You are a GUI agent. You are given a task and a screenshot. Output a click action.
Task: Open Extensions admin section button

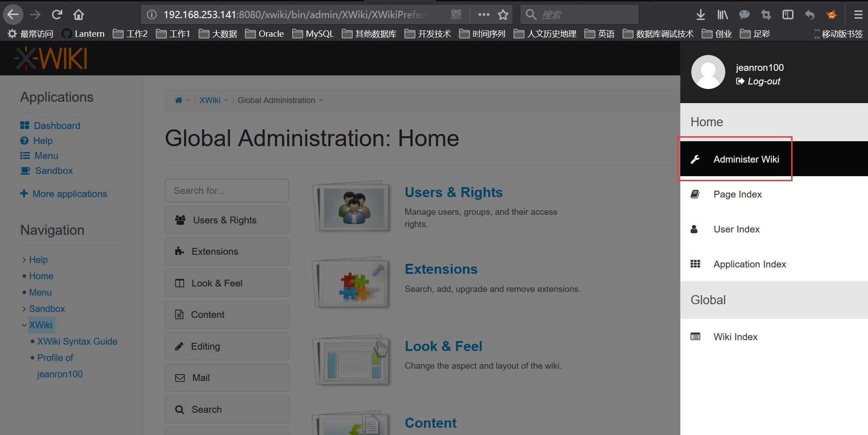click(x=227, y=252)
